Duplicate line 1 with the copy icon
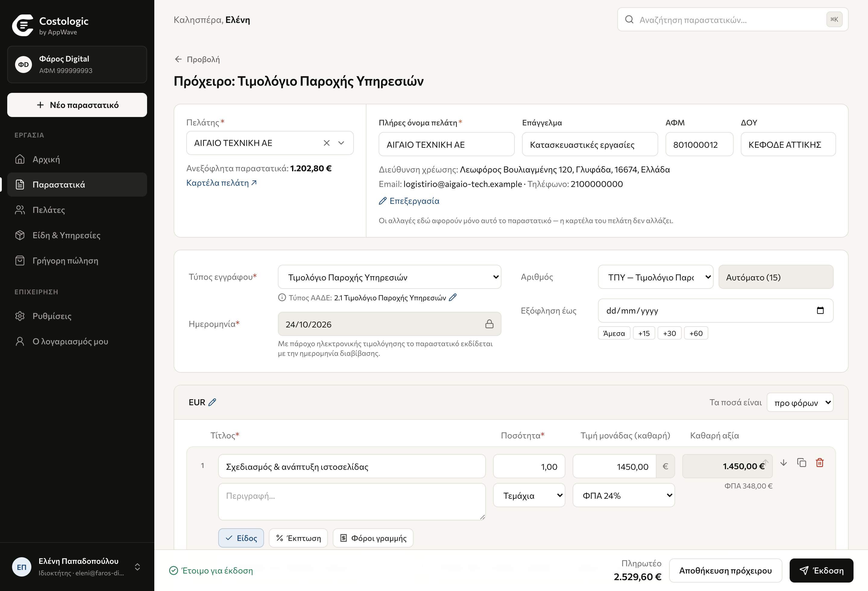Viewport: 868px width, 591px height. click(x=801, y=463)
